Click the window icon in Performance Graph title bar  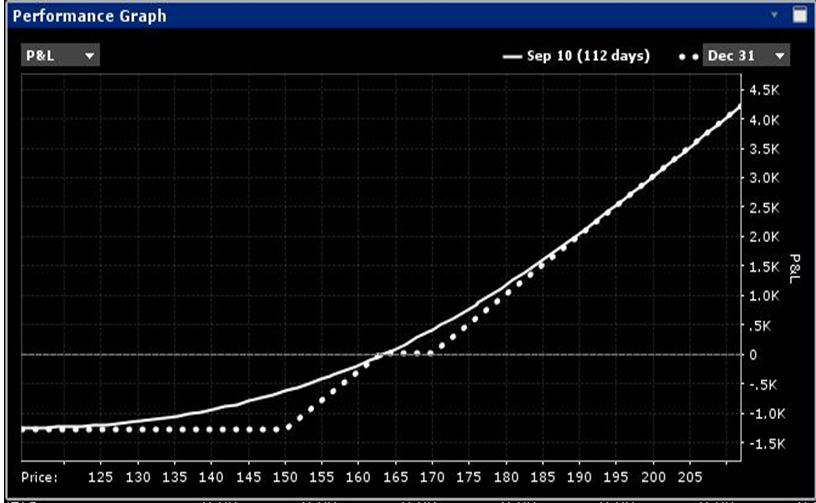coord(800,15)
